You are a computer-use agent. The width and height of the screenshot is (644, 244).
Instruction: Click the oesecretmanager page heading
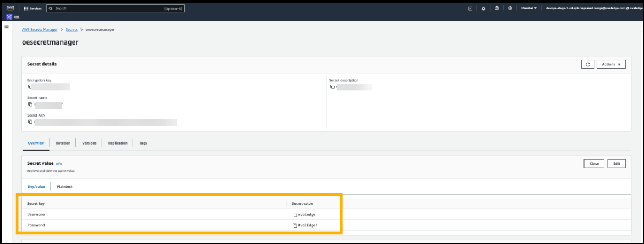click(50, 42)
